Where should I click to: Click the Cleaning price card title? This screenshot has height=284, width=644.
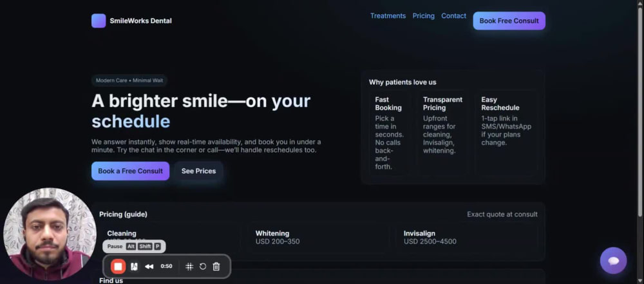point(122,234)
